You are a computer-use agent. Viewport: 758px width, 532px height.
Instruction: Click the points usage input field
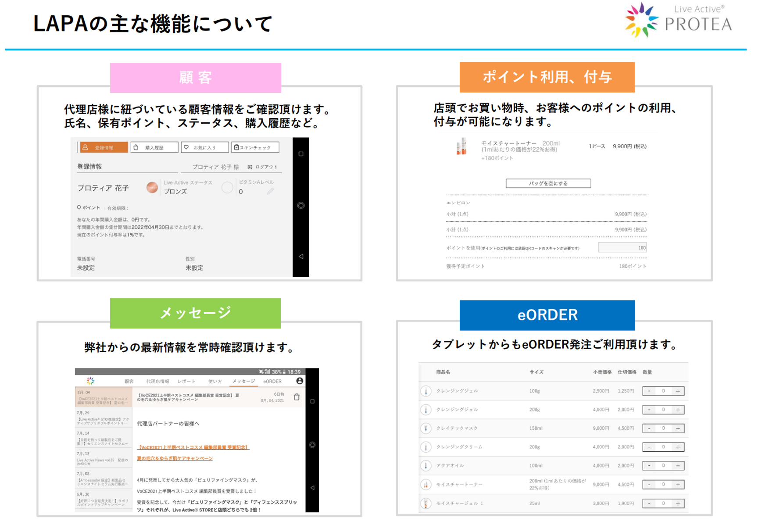click(x=622, y=248)
